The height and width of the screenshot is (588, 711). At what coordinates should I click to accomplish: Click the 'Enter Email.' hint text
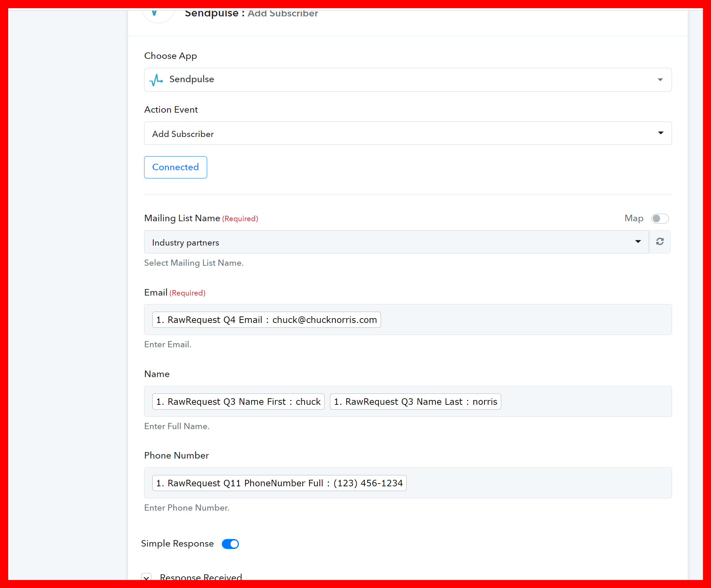point(168,345)
